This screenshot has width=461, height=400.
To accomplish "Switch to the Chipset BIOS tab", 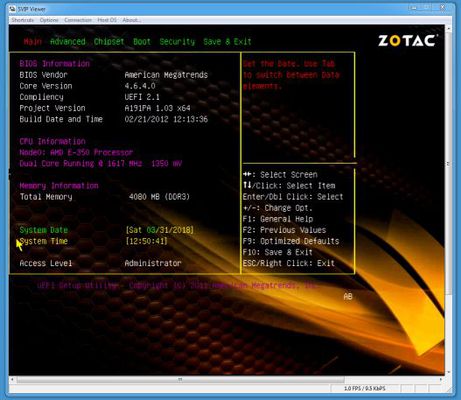I will pyautogui.click(x=109, y=42).
